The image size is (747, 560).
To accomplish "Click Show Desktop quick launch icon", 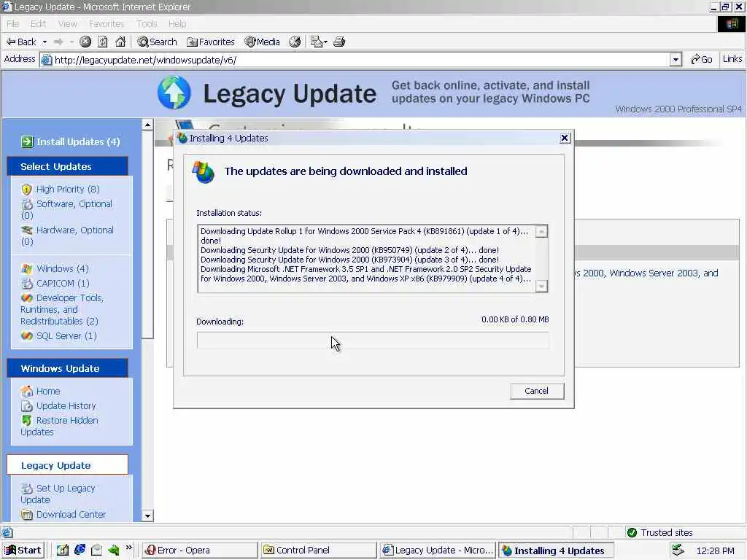I will (x=63, y=550).
